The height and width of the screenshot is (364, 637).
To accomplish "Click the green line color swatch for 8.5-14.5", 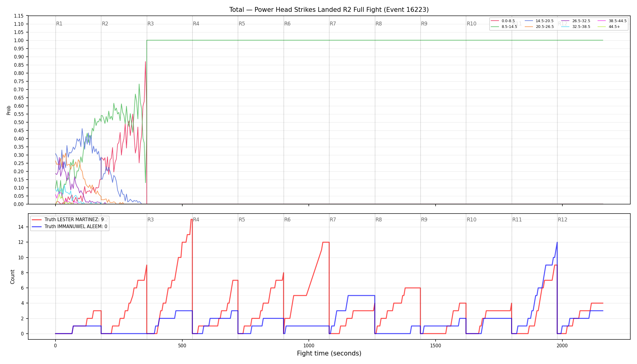I will [495, 27].
